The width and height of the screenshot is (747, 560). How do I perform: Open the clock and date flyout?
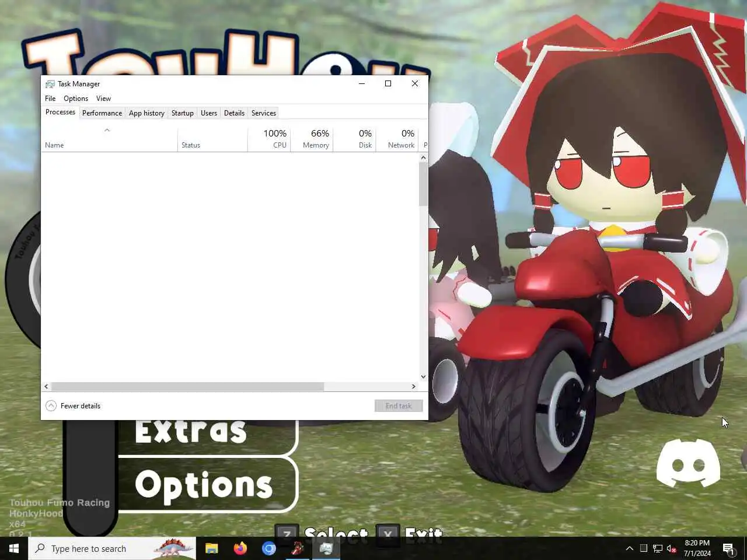click(x=697, y=548)
